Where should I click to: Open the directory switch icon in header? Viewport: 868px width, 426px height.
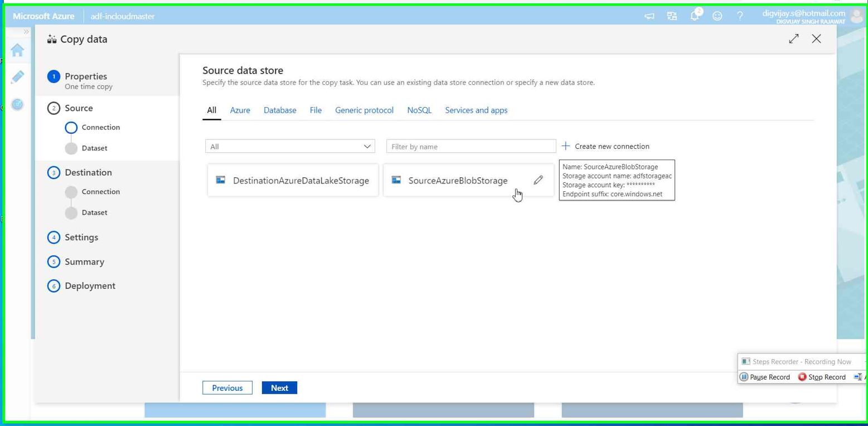tap(672, 16)
